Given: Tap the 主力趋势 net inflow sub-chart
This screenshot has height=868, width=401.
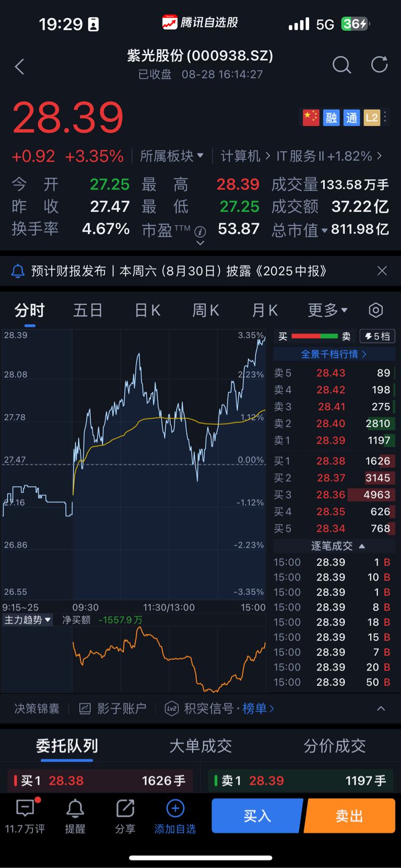Looking at the screenshot, I should click(134, 659).
